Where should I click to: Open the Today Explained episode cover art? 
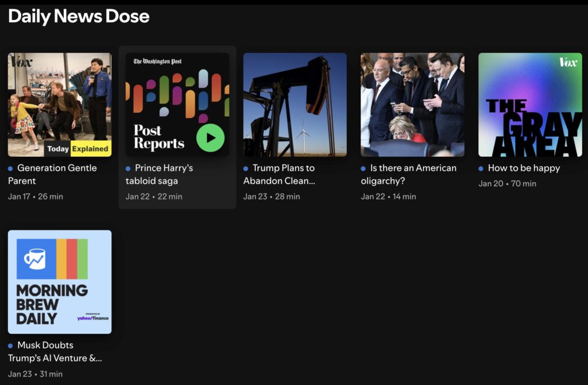[x=60, y=105]
